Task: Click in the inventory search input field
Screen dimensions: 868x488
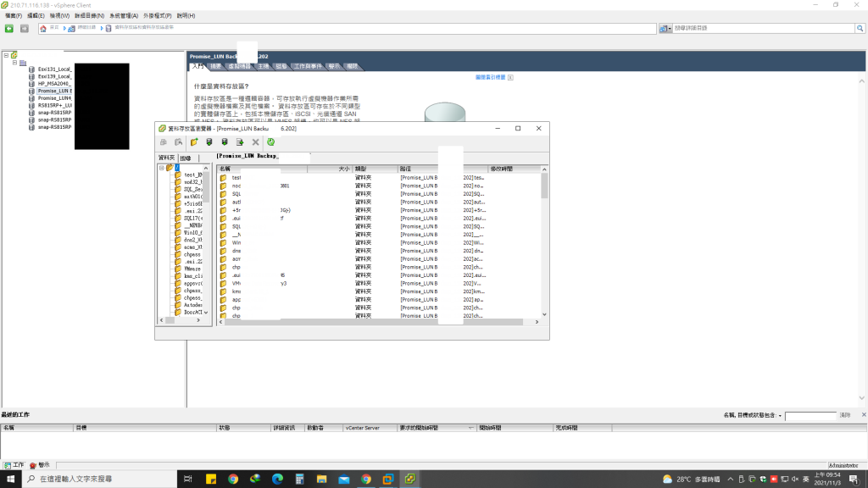Action: click(764, 28)
